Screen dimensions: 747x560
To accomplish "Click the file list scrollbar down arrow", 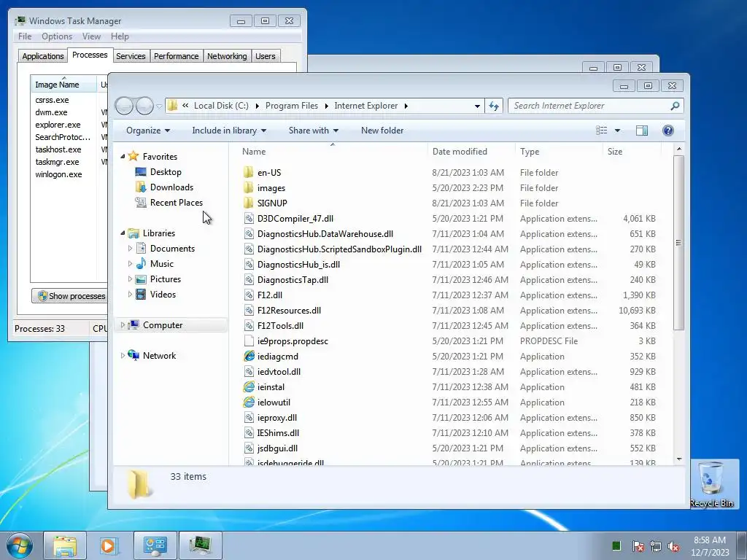I will (679, 459).
